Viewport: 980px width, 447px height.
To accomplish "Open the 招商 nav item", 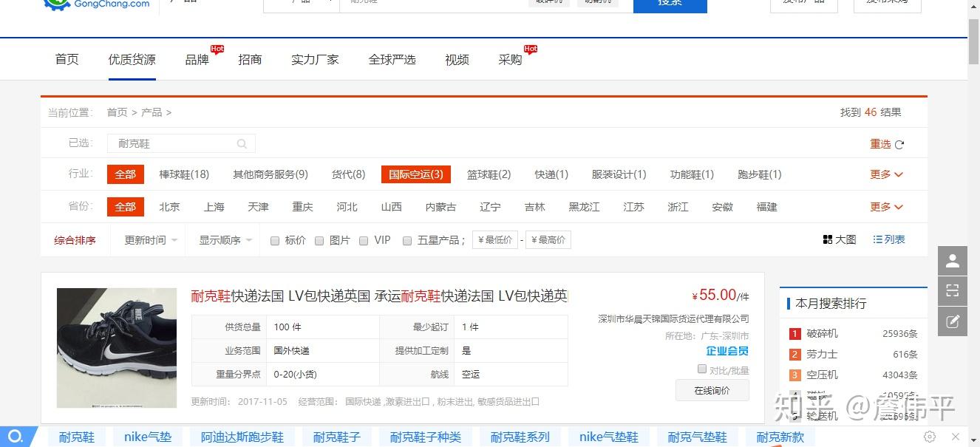I will (x=250, y=59).
